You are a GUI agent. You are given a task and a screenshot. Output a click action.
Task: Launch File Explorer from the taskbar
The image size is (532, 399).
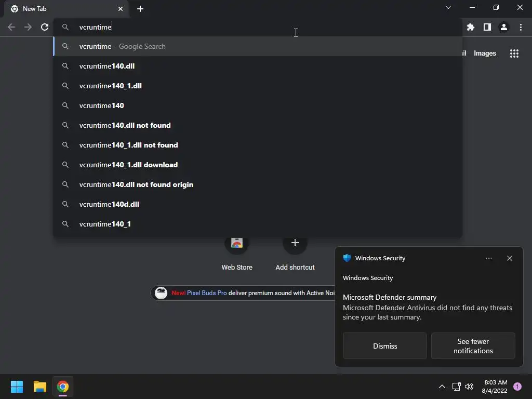[x=39, y=387]
